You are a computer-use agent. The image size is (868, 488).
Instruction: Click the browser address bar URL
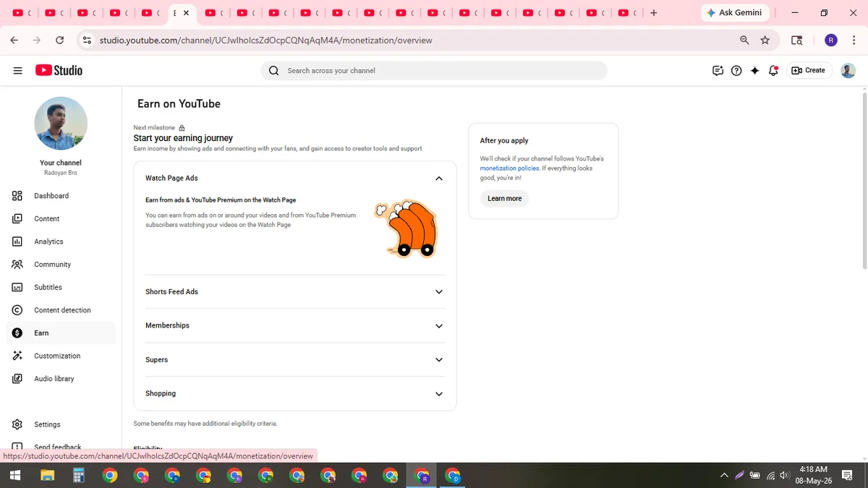(x=265, y=40)
